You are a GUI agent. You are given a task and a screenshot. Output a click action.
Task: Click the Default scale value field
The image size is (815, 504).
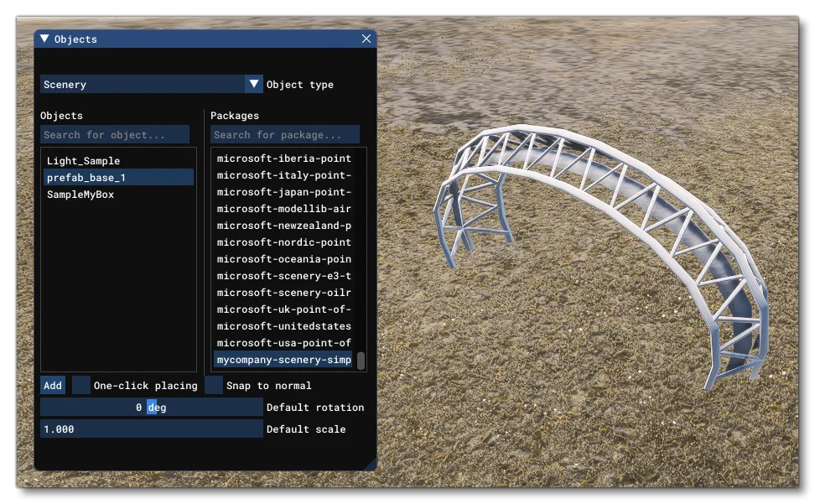click(x=151, y=429)
